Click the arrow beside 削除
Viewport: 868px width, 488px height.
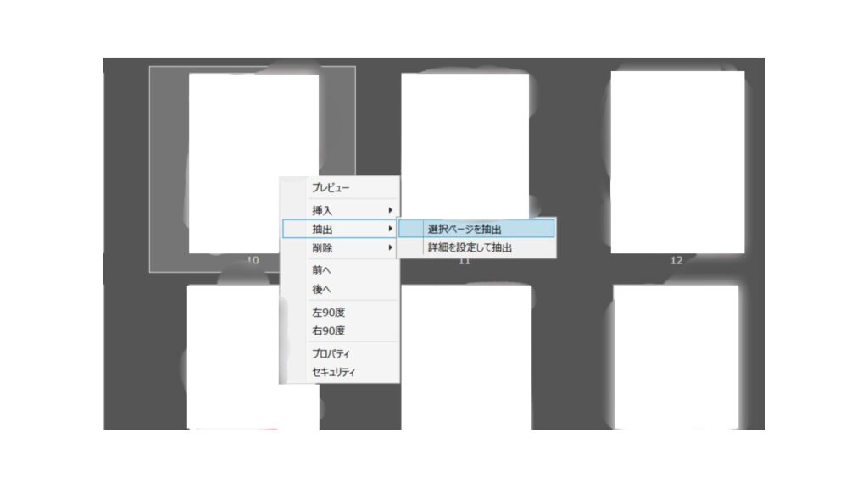click(390, 247)
